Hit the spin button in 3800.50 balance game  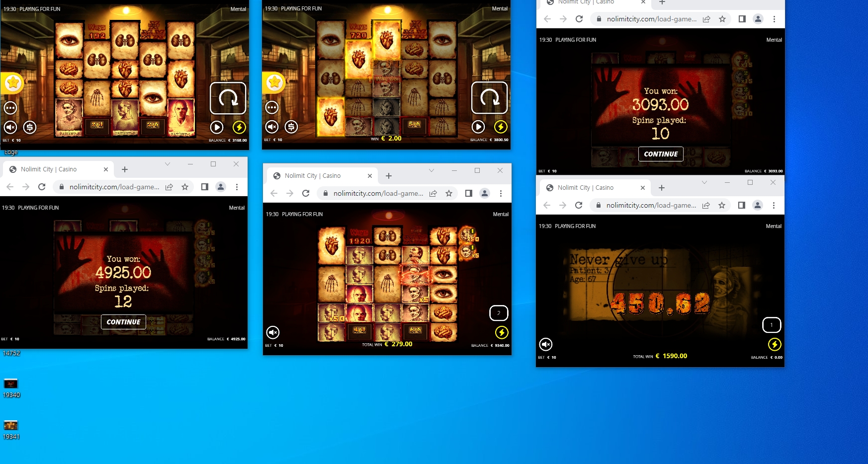[x=490, y=98]
